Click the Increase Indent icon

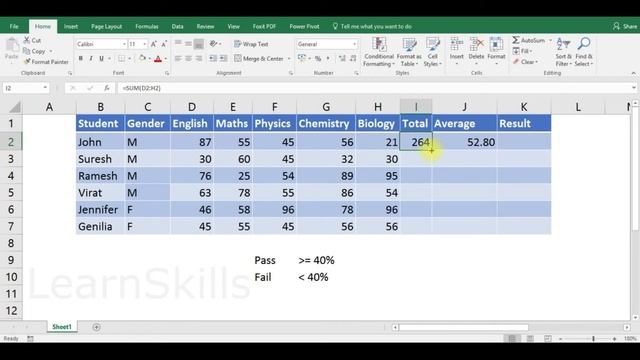223,59
